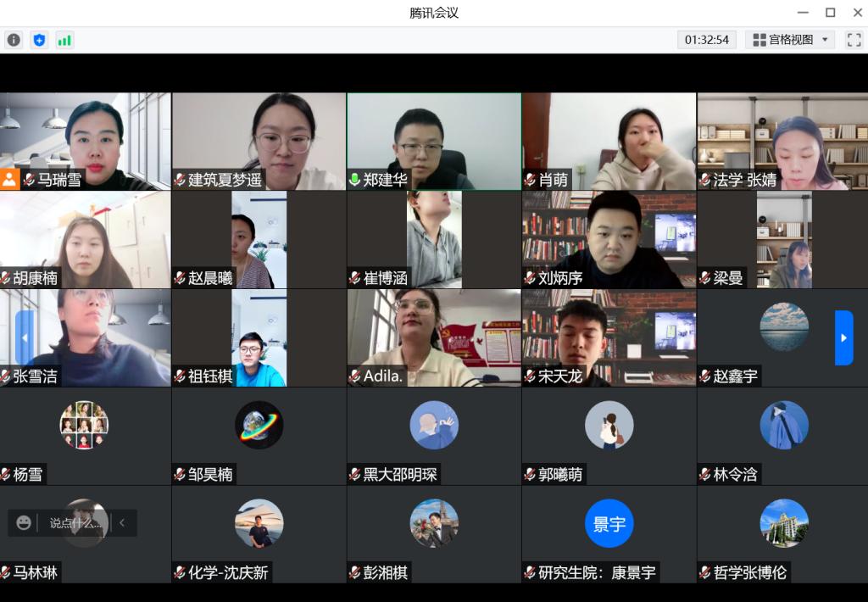Screen dimensions: 868x602
Task: Maximize the 腾讯会议 window
Action: pos(830,13)
